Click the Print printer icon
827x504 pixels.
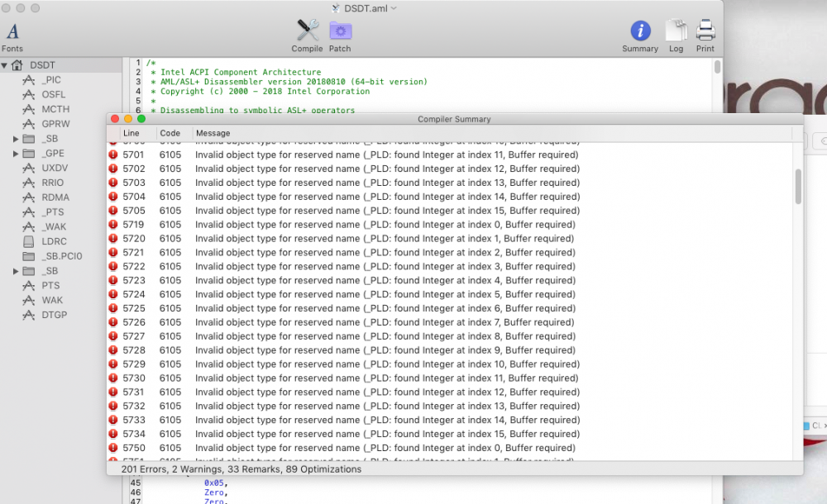pyautogui.click(x=705, y=30)
